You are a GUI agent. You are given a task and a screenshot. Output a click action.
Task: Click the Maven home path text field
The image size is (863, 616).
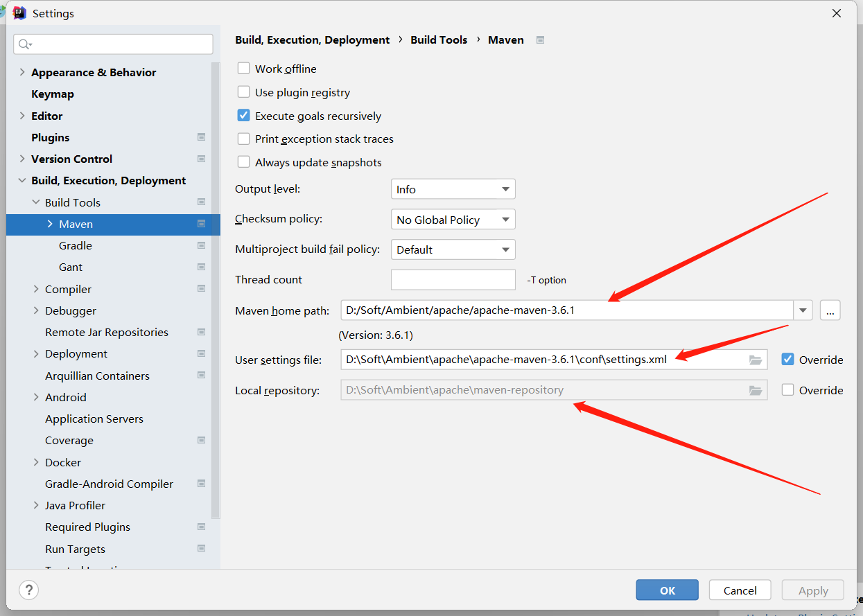pyautogui.click(x=567, y=310)
